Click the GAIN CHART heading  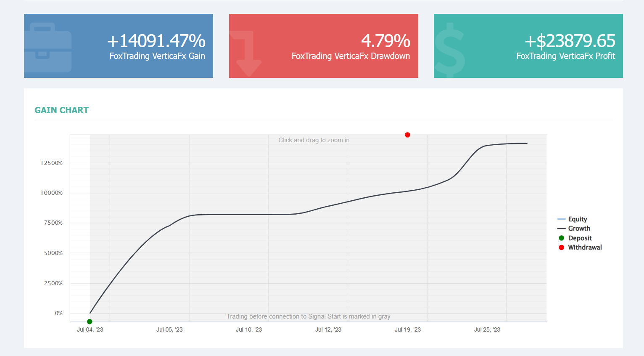[62, 110]
